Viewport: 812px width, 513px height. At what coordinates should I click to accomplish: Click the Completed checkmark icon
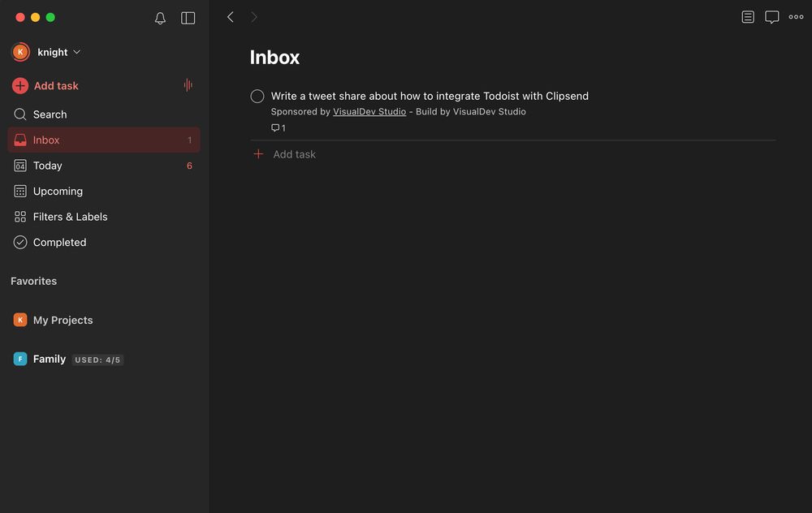point(20,242)
